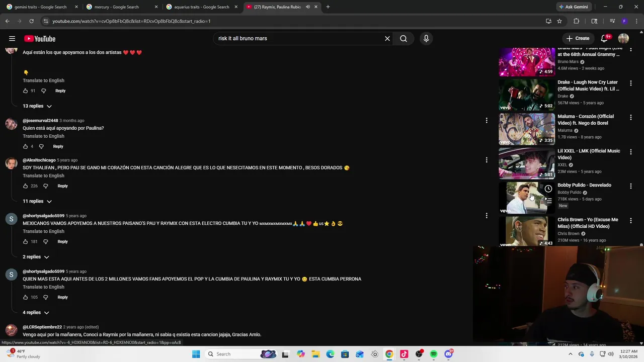Open a new Chrome tab
The width and height of the screenshot is (644, 362).
(328, 7)
